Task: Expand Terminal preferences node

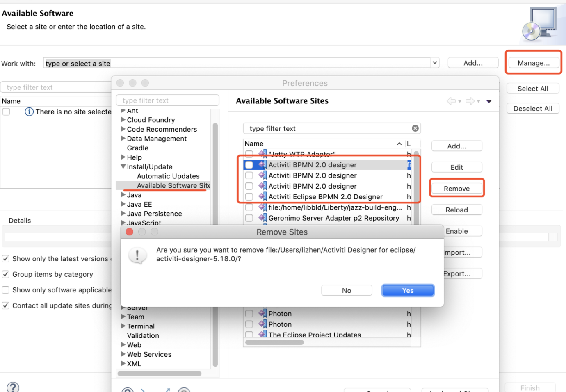Action: click(123, 326)
